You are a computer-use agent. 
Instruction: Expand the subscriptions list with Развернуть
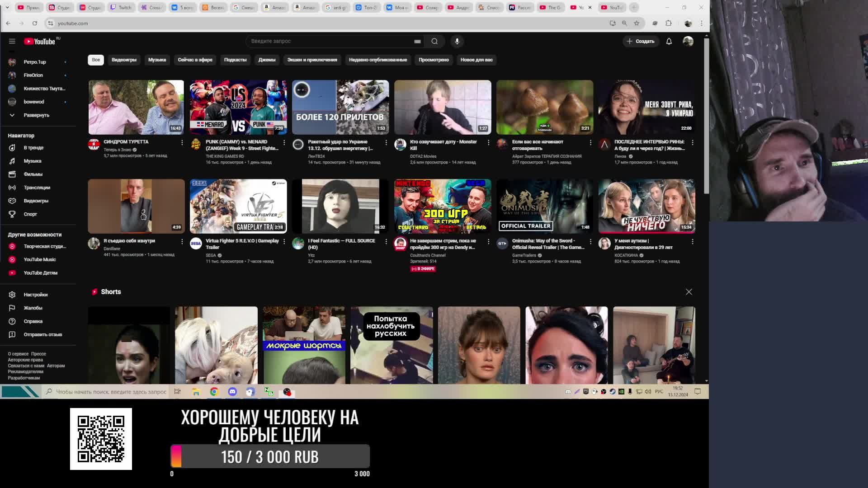click(x=36, y=115)
